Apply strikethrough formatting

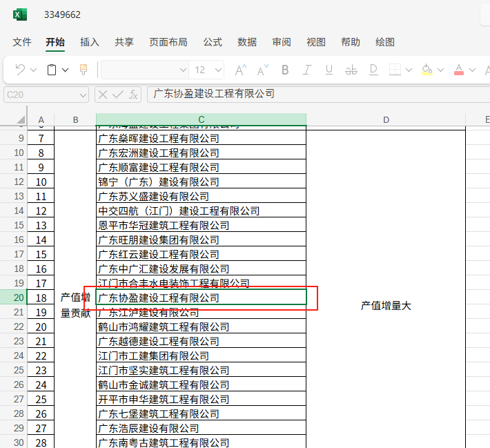(x=351, y=70)
